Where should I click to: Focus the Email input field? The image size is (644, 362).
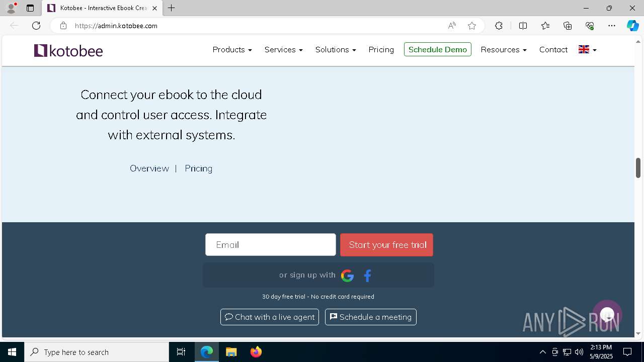271,245
